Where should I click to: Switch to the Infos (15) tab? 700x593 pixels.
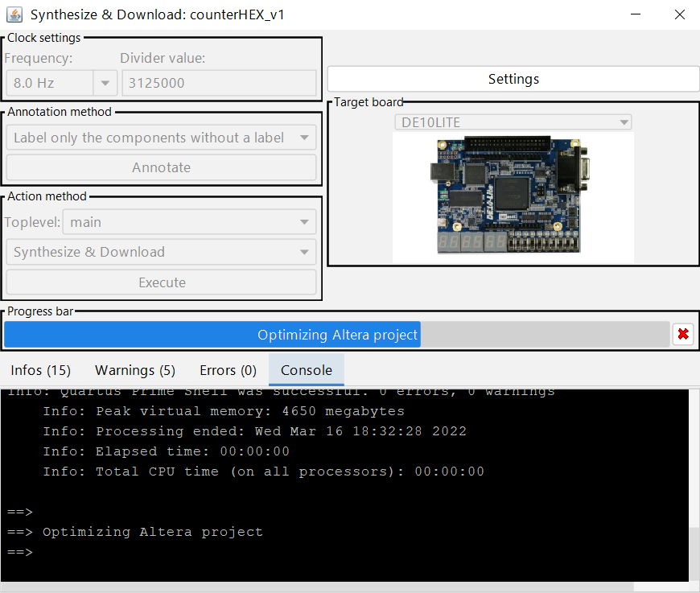pyautogui.click(x=41, y=370)
